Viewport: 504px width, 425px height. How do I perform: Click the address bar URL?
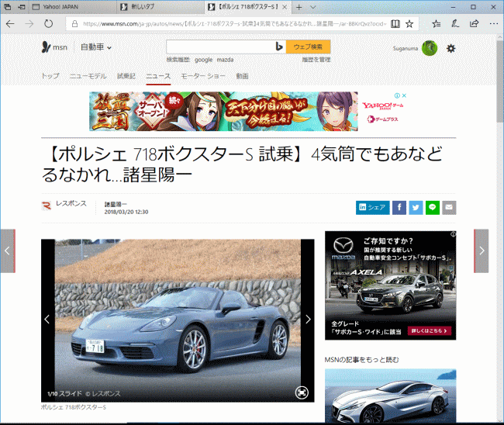[235, 24]
